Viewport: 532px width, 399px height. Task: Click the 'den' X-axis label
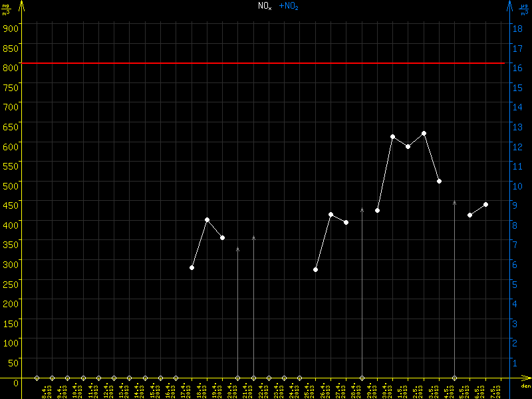point(525,386)
